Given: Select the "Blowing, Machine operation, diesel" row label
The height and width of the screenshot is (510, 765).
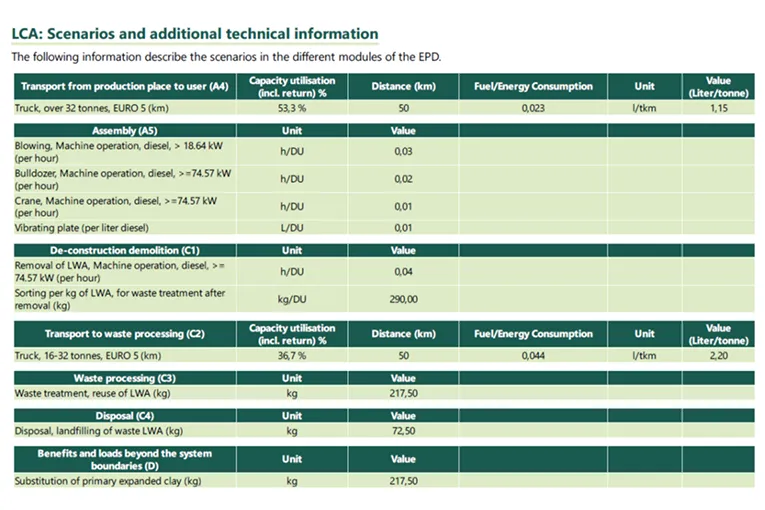Looking at the screenshot, I should click(x=119, y=152).
